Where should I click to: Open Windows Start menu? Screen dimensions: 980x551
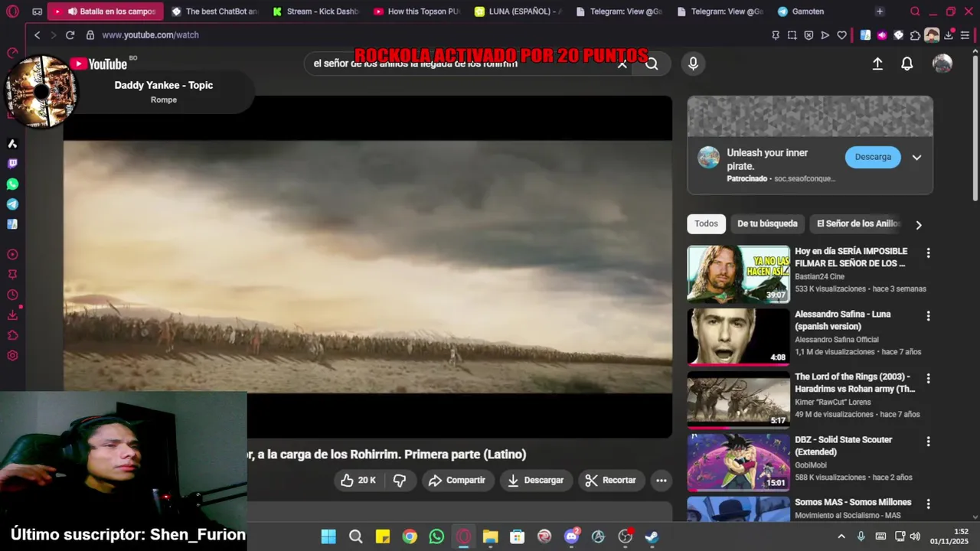coord(328,536)
